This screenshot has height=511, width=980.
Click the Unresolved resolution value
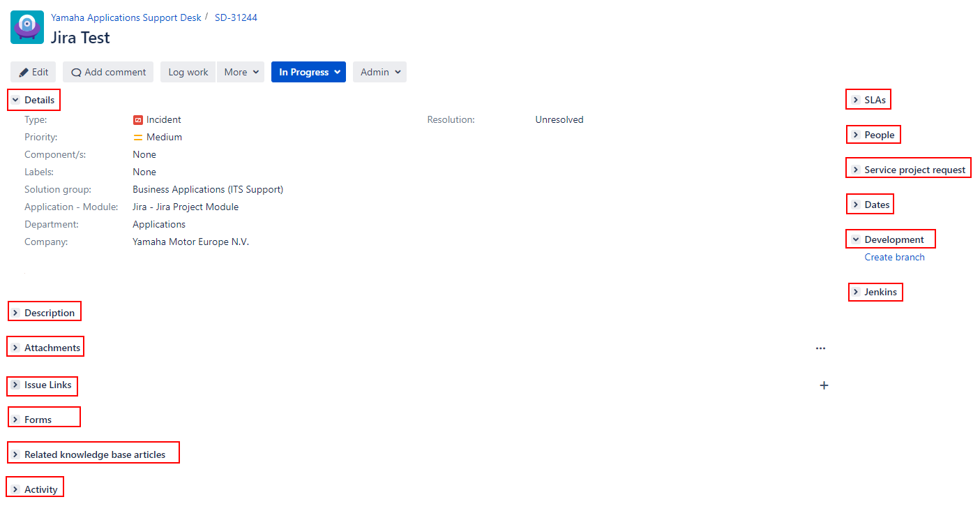tap(559, 119)
